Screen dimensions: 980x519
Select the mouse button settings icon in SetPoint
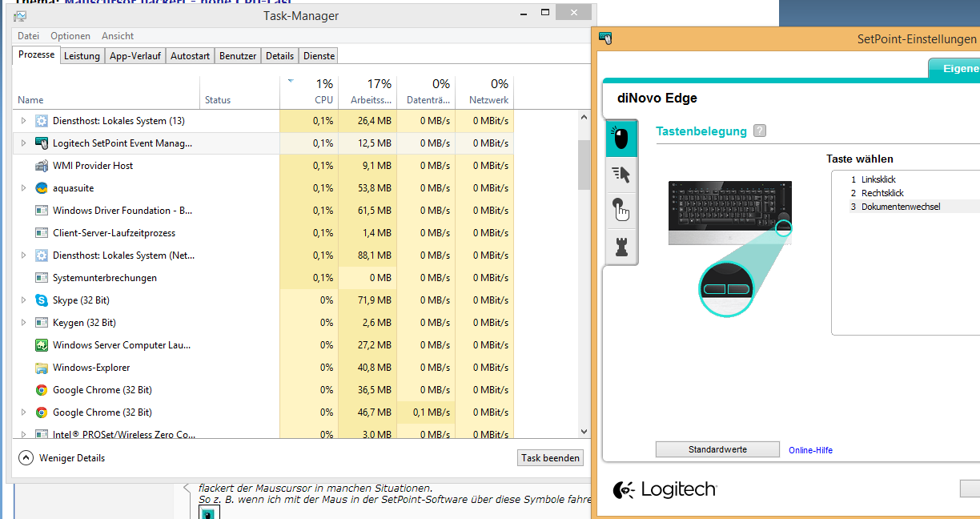pyautogui.click(x=621, y=137)
